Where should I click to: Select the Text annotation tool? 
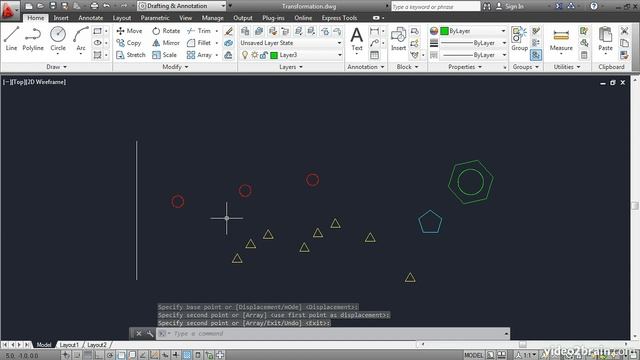point(357,39)
